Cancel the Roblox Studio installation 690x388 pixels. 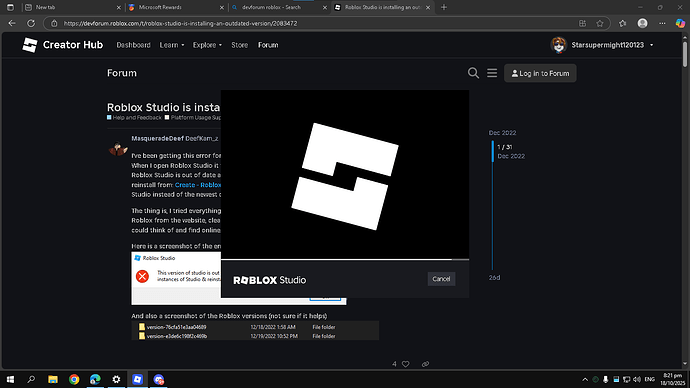pos(441,279)
